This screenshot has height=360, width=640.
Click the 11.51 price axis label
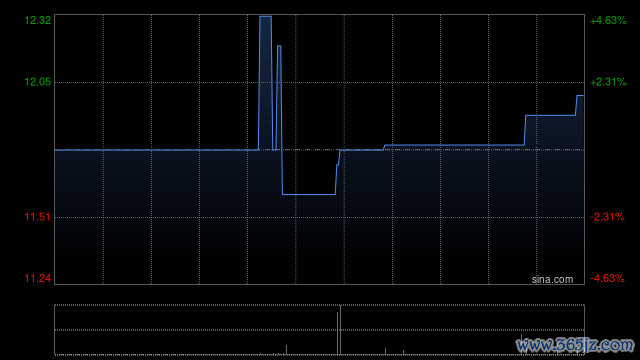(38, 217)
